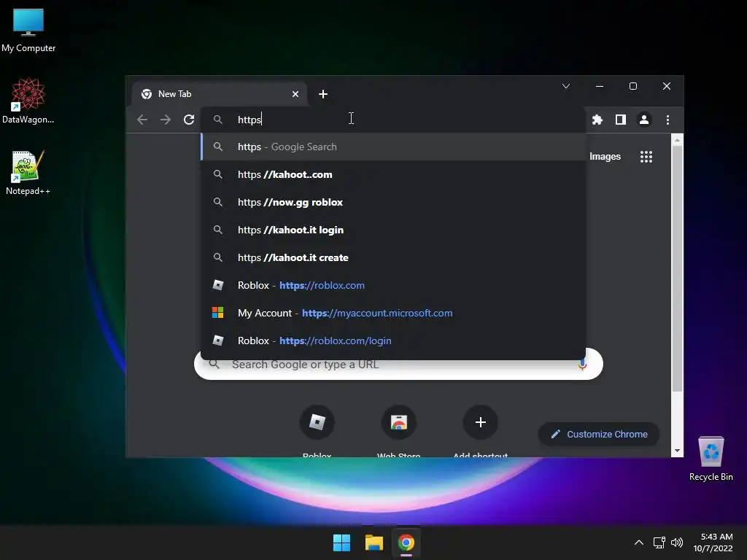Select the 'https //now.gg roblox' suggestion
Viewport: 747px width, 560px height.
[x=393, y=202]
